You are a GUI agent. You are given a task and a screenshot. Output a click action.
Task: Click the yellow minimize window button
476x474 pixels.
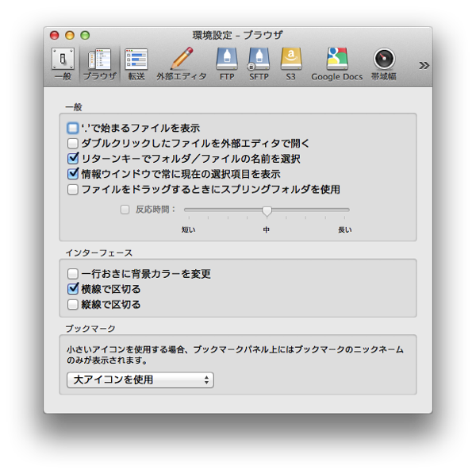tap(70, 35)
